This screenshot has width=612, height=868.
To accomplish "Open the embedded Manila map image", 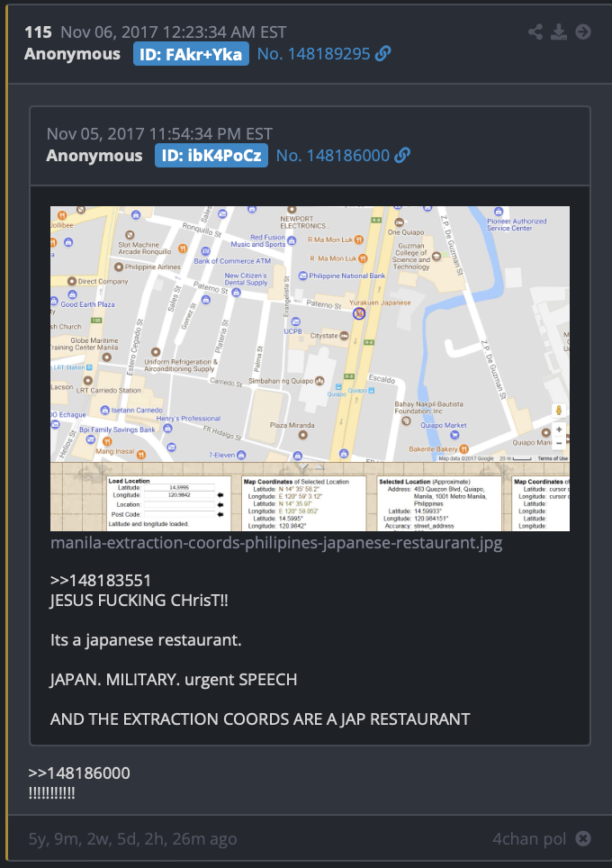I will (x=310, y=368).
